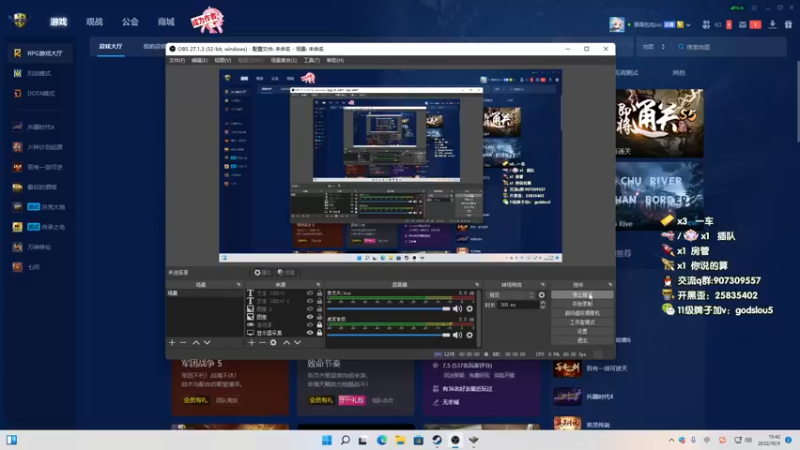800x450 pixels.
Task: Open OBS 设置 button
Action: [x=582, y=331]
